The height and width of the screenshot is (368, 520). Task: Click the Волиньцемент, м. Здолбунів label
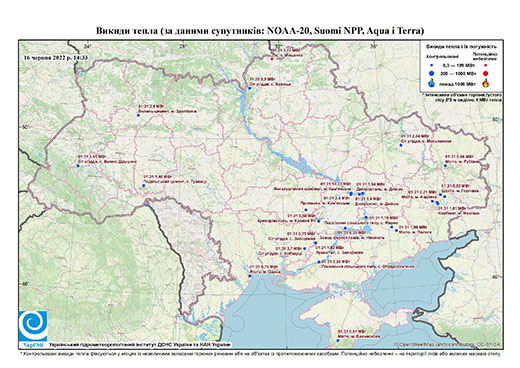pyautogui.click(x=167, y=111)
